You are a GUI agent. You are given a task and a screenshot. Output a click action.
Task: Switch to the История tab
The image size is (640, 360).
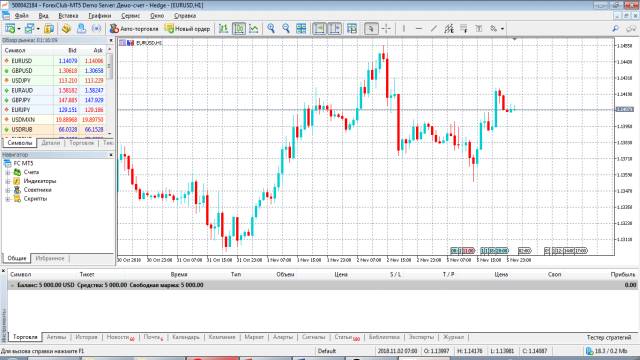tap(86, 337)
